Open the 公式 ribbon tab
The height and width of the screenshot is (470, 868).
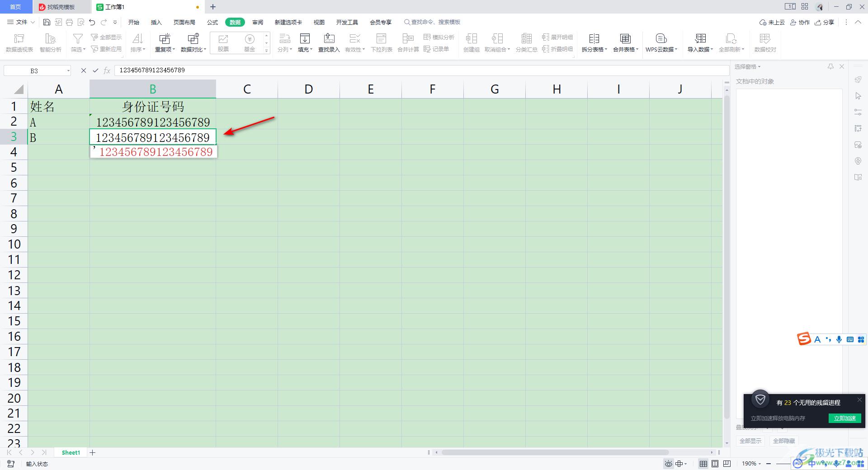point(212,22)
